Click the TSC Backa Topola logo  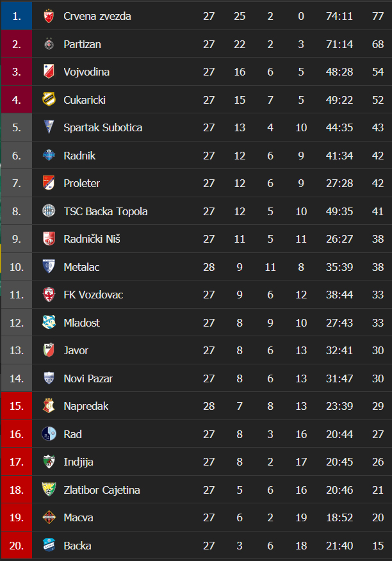coord(49,211)
